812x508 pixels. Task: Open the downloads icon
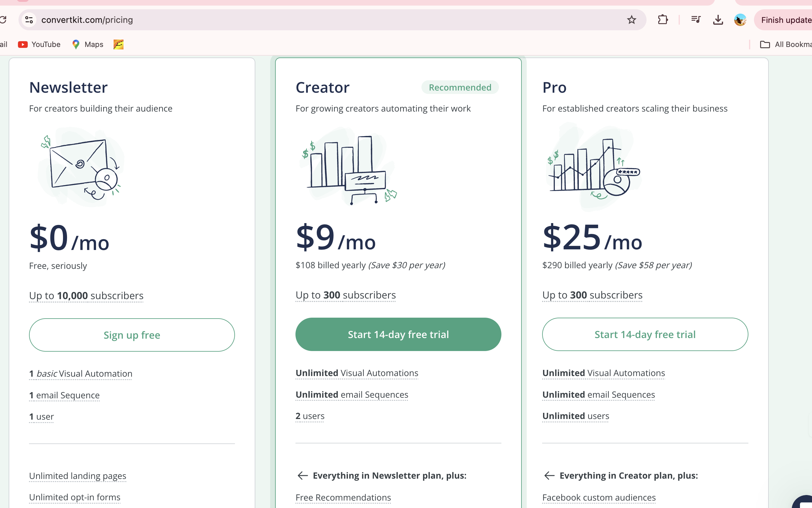(x=718, y=20)
